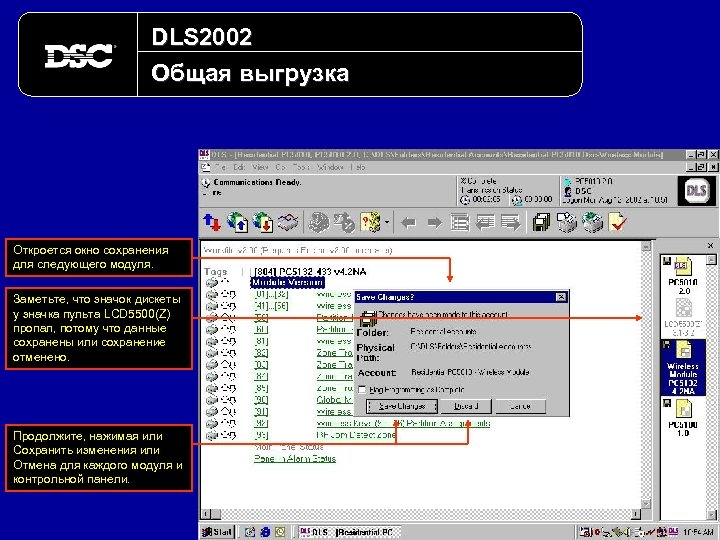The height and width of the screenshot is (540, 720).
Task: Click the global upload globe icon
Action: click(237, 222)
